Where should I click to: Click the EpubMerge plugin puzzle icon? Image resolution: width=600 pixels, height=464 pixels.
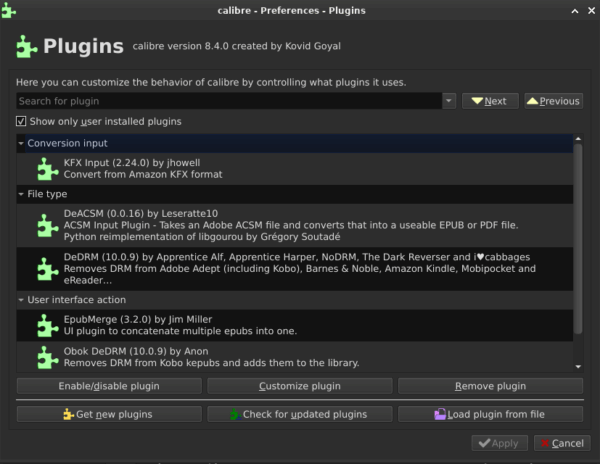47,326
